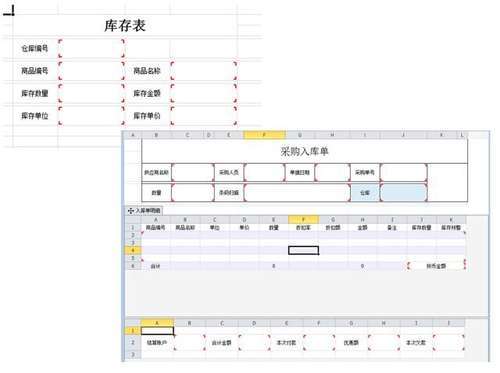Click the 采购入库单 title cell
This screenshot has width=500, height=373.
point(305,152)
